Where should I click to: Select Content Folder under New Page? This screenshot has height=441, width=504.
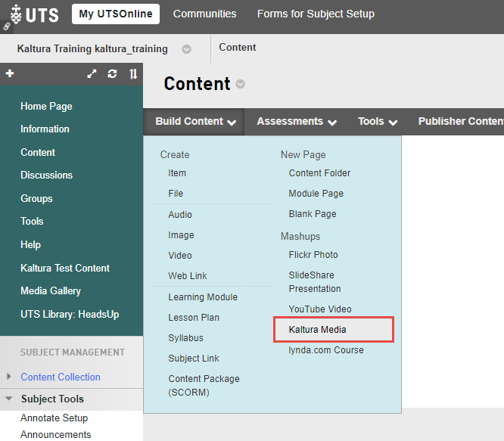pyautogui.click(x=319, y=173)
